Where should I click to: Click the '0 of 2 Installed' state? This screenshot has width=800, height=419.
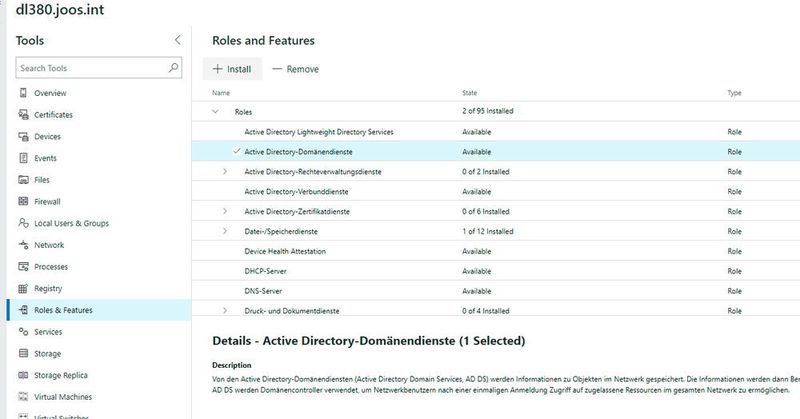point(486,171)
